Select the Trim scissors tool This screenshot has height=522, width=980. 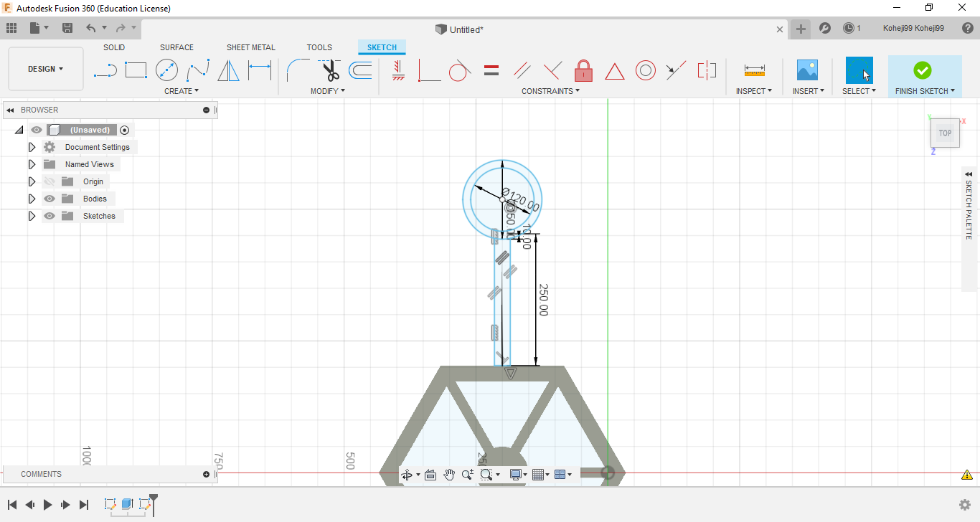point(330,70)
